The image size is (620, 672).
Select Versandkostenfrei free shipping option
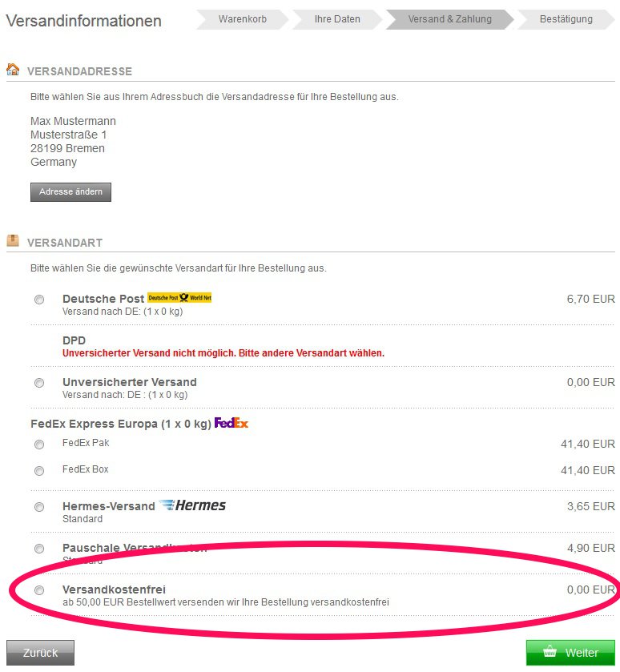pyautogui.click(x=39, y=590)
